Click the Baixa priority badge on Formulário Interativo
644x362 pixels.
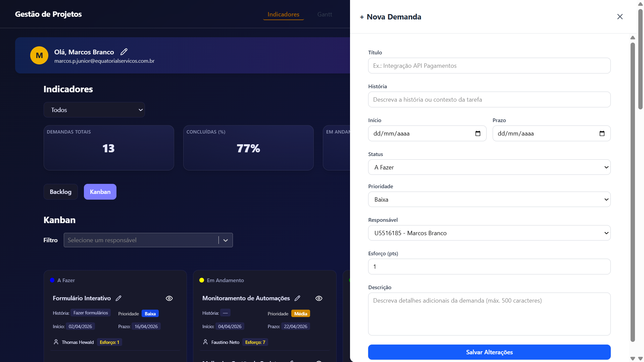pos(150,314)
